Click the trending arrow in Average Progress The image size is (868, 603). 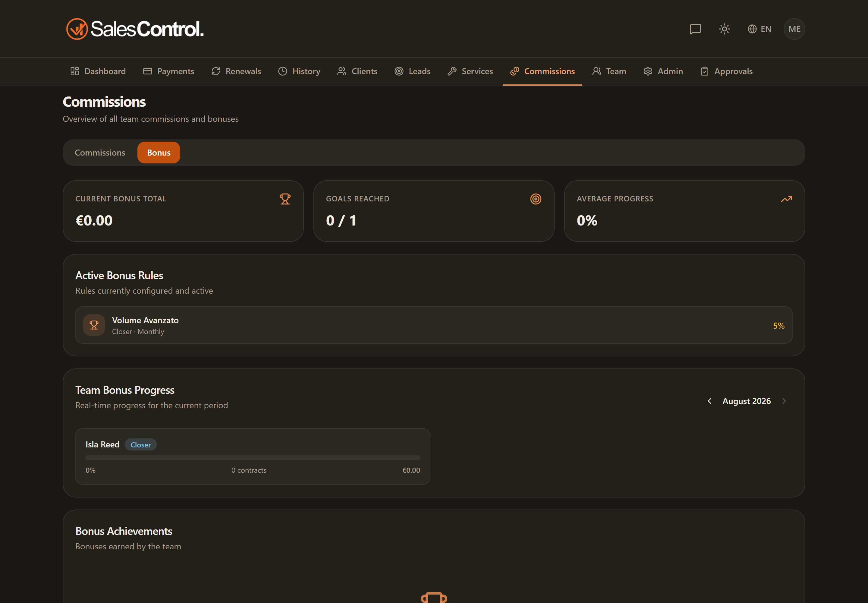786,199
